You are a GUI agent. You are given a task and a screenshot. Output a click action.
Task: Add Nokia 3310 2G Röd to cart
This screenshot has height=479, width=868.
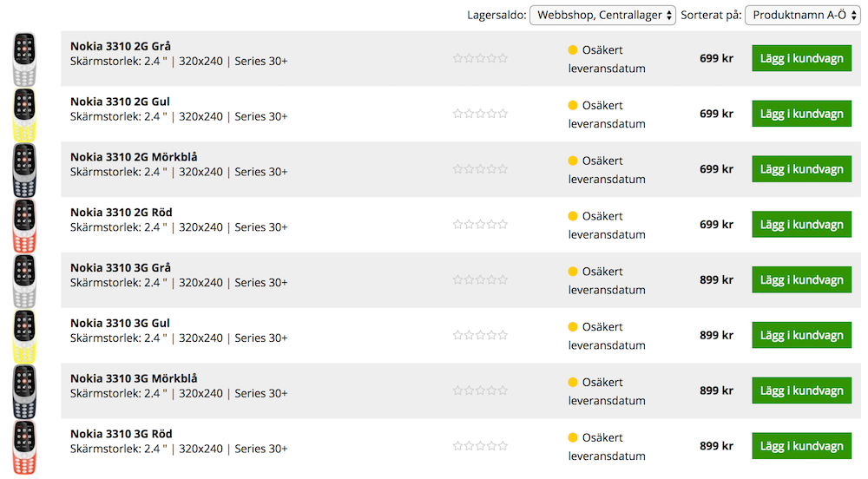coord(801,225)
